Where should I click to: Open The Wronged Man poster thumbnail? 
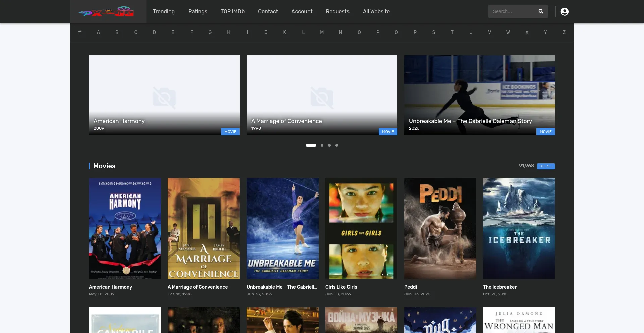(x=519, y=320)
